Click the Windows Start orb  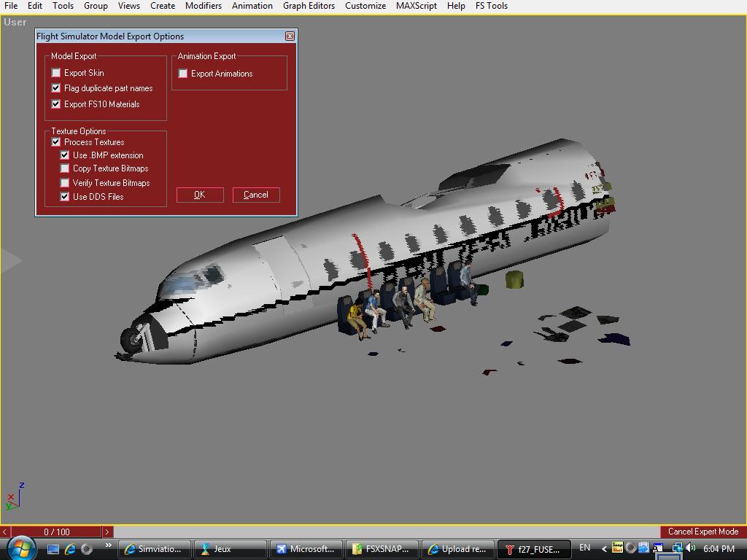coord(20,548)
